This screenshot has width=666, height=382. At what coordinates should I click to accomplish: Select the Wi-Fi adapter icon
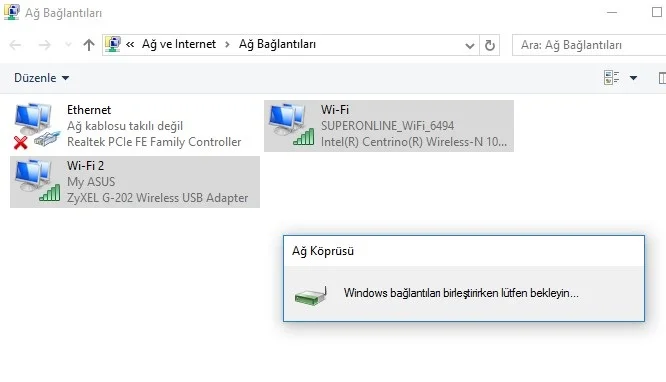coord(291,125)
